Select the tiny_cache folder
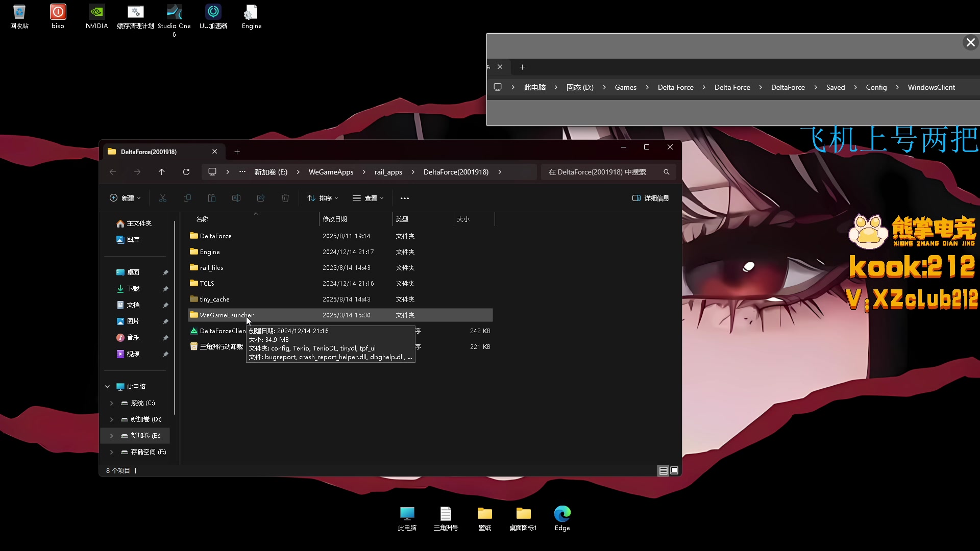The image size is (980, 551). 340,299
